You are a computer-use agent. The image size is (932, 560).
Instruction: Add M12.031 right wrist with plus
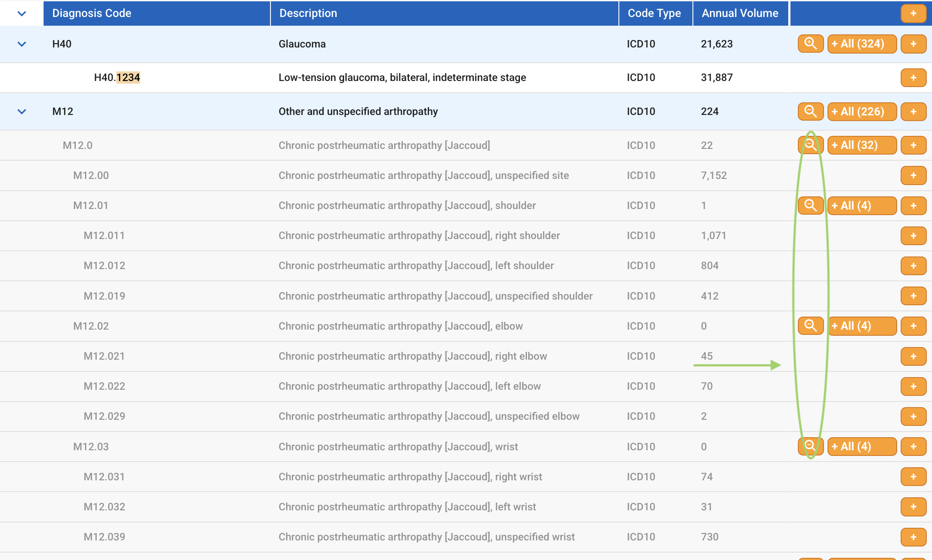pyautogui.click(x=913, y=476)
